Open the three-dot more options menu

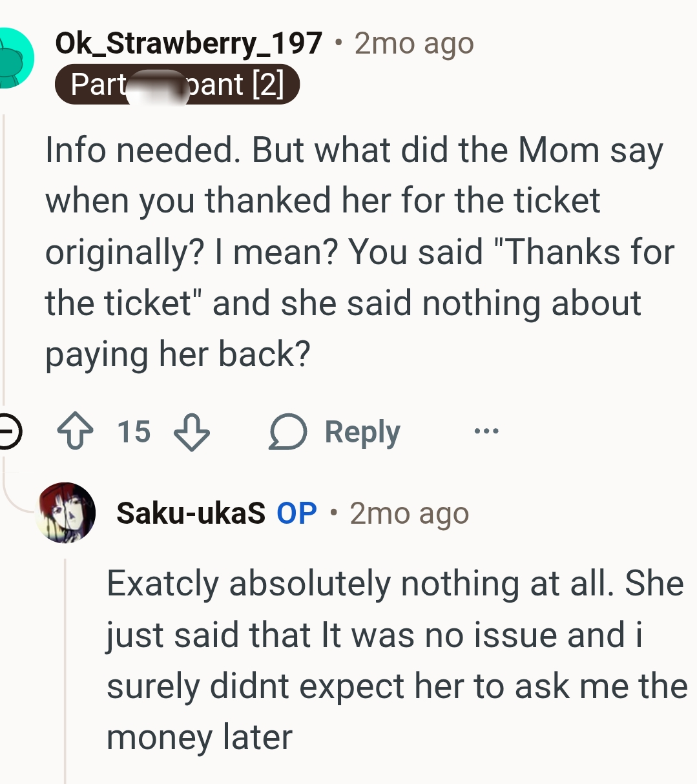coord(486,431)
